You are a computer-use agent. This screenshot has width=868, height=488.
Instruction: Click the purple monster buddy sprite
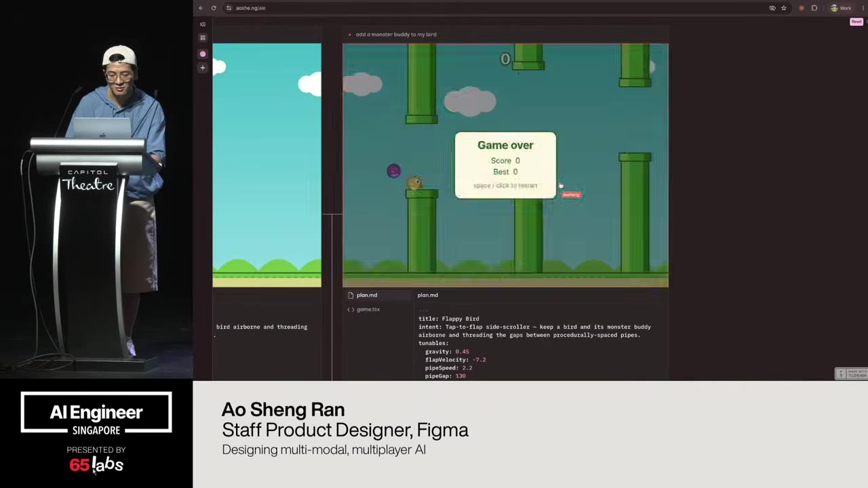[394, 171]
